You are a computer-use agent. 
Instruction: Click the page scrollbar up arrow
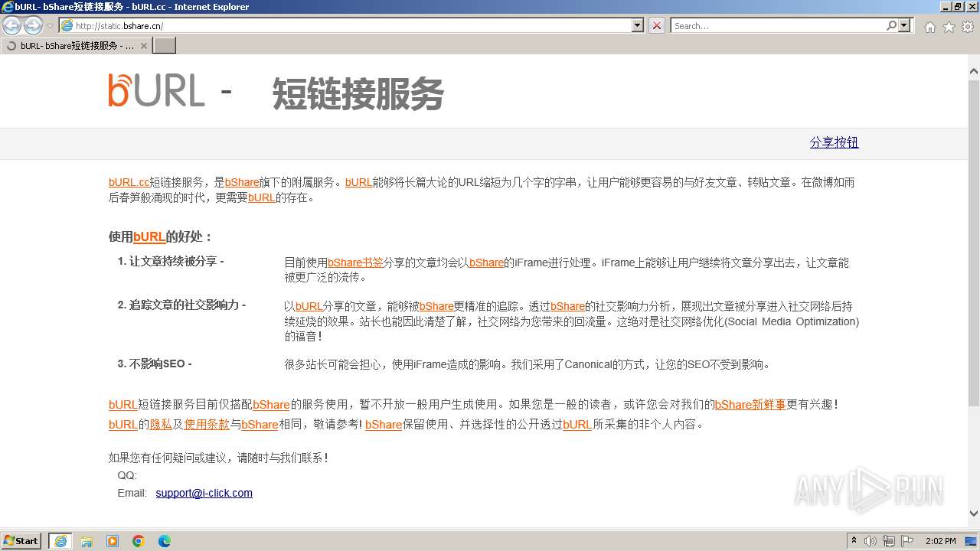click(974, 71)
